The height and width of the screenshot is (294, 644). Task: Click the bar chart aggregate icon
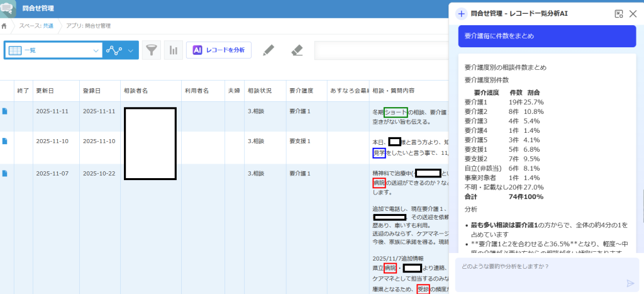(173, 50)
